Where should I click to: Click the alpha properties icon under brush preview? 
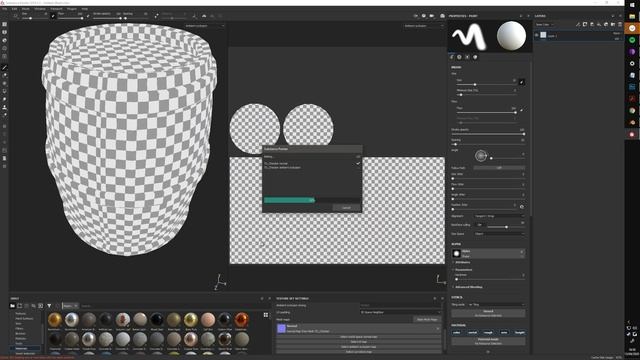click(x=460, y=57)
